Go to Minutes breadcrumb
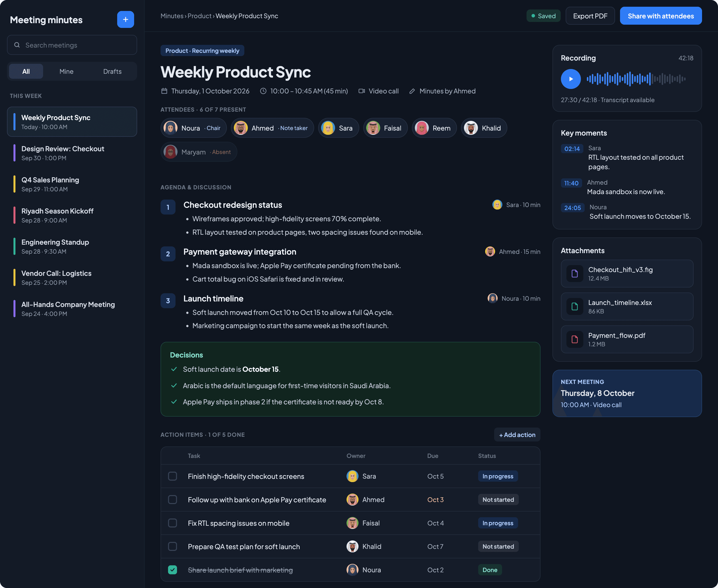The height and width of the screenshot is (588, 718). tap(172, 16)
